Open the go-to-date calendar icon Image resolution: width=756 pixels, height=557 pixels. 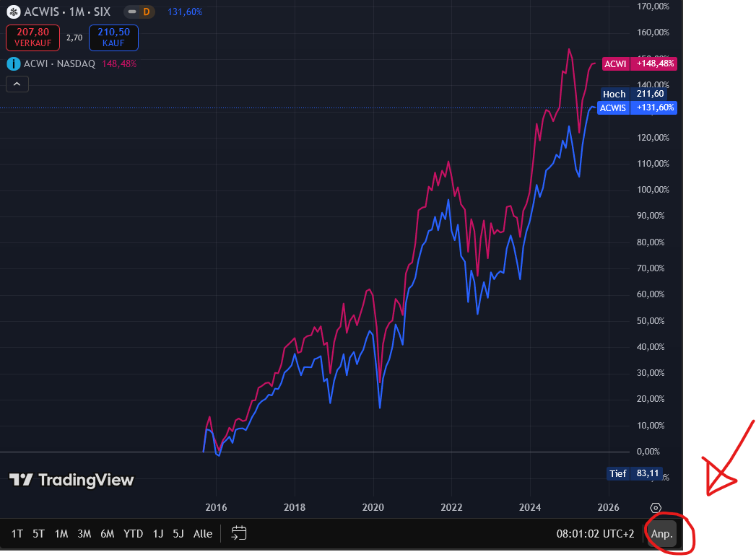(239, 534)
